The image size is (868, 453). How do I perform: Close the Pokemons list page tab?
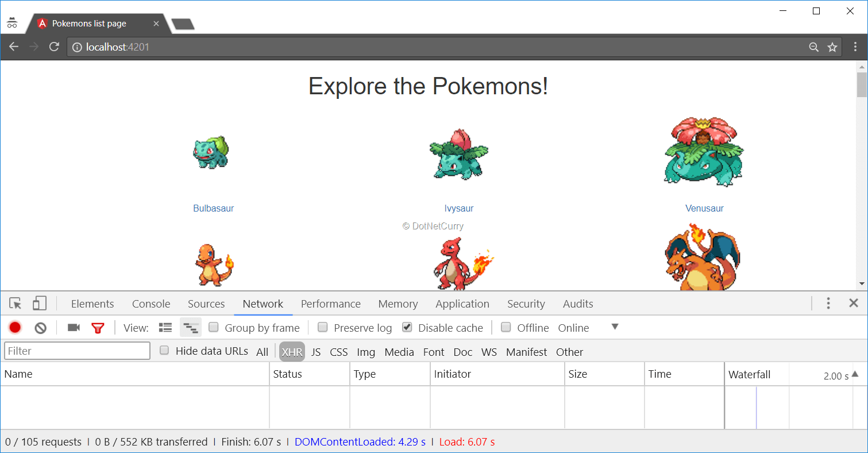coord(156,24)
